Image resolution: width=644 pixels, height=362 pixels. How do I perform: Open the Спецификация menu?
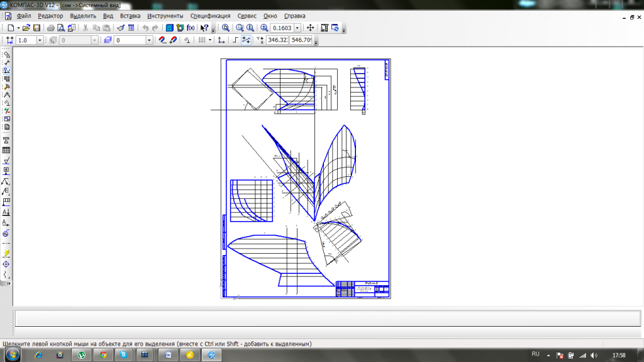pos(210,16)
